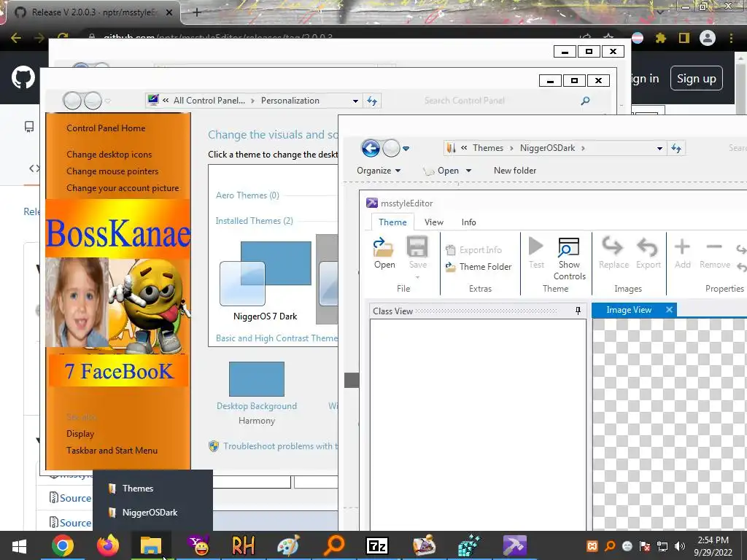747x560 pixels.
Task: Click Change desktop icons link
Action: pos(109,155)
